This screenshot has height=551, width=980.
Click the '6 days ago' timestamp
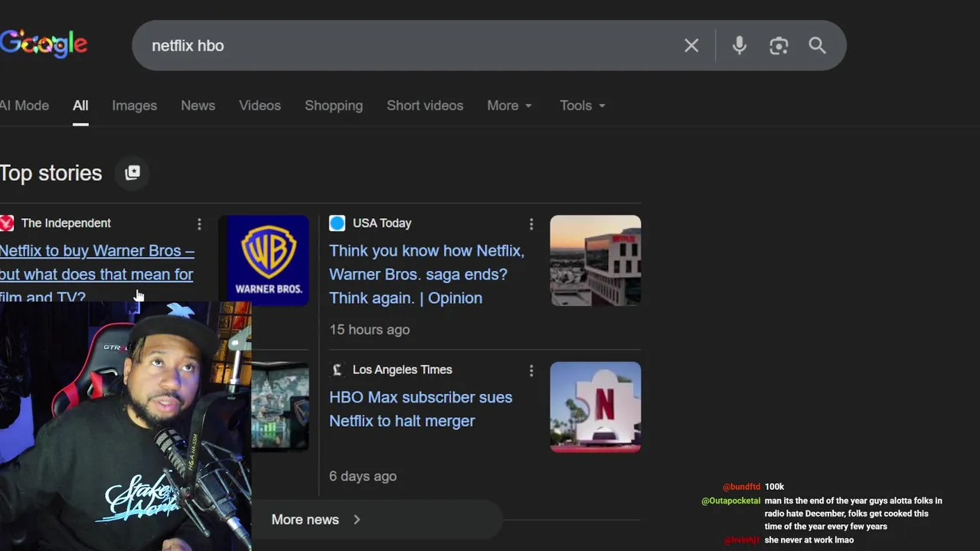tap(363, 476)
